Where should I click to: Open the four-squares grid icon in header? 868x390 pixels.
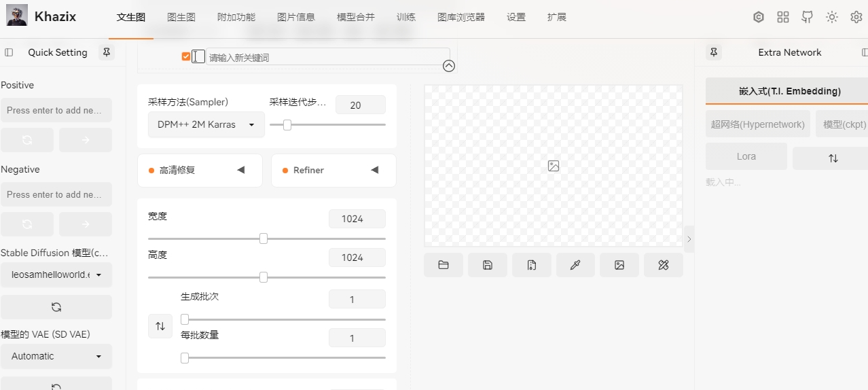click(x=783, y=17)
